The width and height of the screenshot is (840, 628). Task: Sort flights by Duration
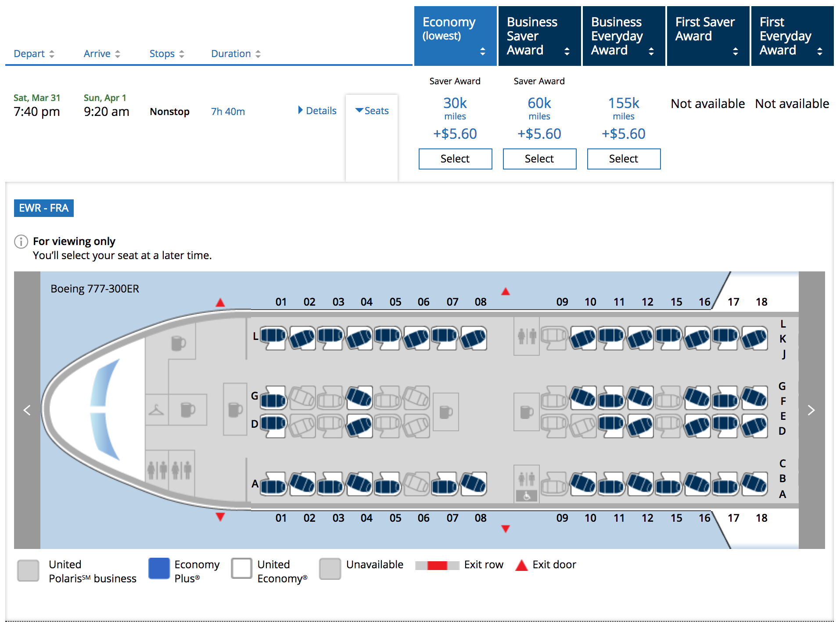tap(236, 54)
